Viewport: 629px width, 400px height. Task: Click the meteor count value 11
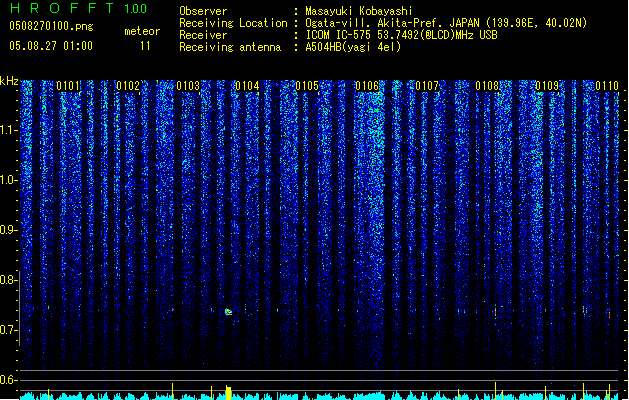click(x=145, y=46)
